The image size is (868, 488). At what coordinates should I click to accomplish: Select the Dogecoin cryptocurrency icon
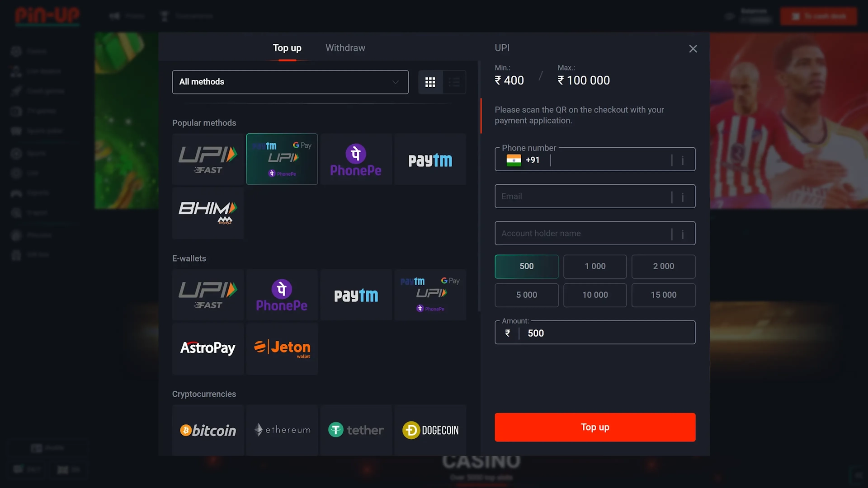430,430
